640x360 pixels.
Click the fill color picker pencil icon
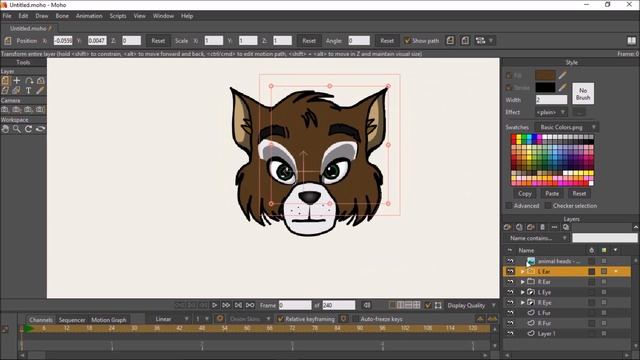[562, 75]
